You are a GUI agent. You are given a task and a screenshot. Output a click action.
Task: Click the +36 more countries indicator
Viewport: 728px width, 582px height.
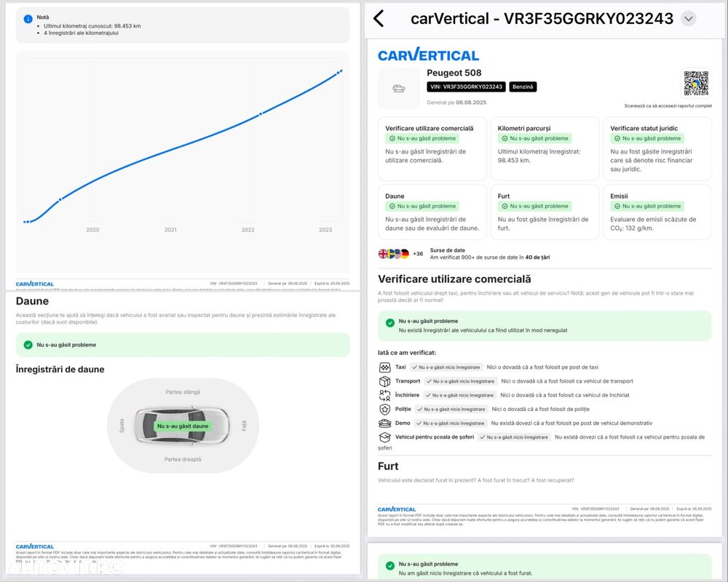point(418,254)
